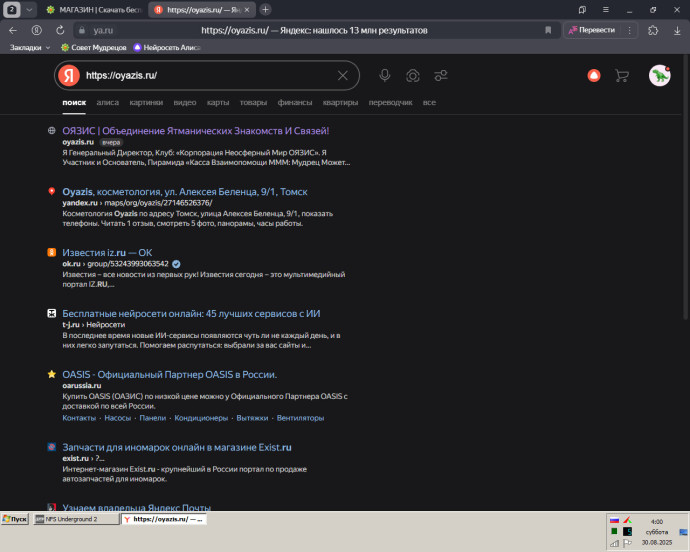The height and width of the screenshot is (552, 690).
Task: Open the browser hamburger menu
Action: (606, 10)
